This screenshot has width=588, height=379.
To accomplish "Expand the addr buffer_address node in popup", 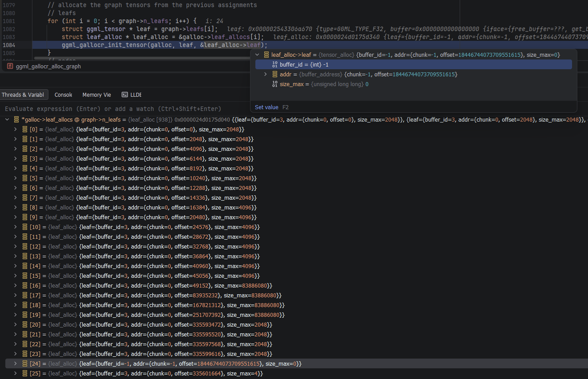I will [266, 74].
